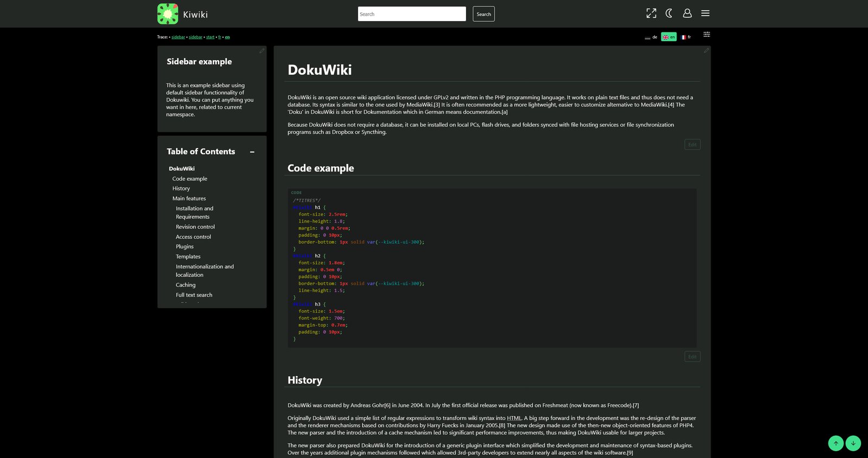This screenshot has width=868, height=458.
Task: Open the start link in the trace
Action: (210, 37)
